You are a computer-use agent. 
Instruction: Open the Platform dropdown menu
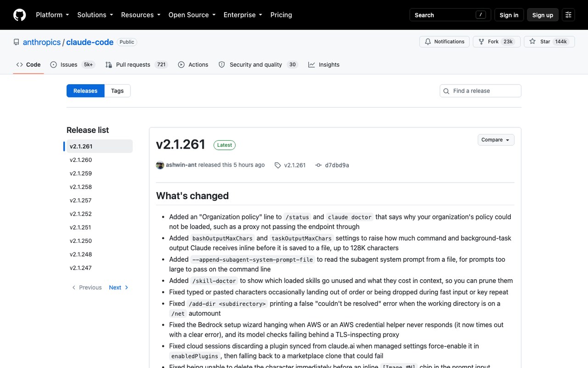coord(52,15)
